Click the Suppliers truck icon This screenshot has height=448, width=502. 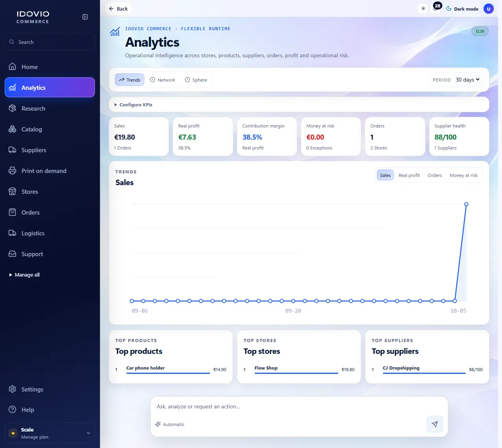pos(13,150)
